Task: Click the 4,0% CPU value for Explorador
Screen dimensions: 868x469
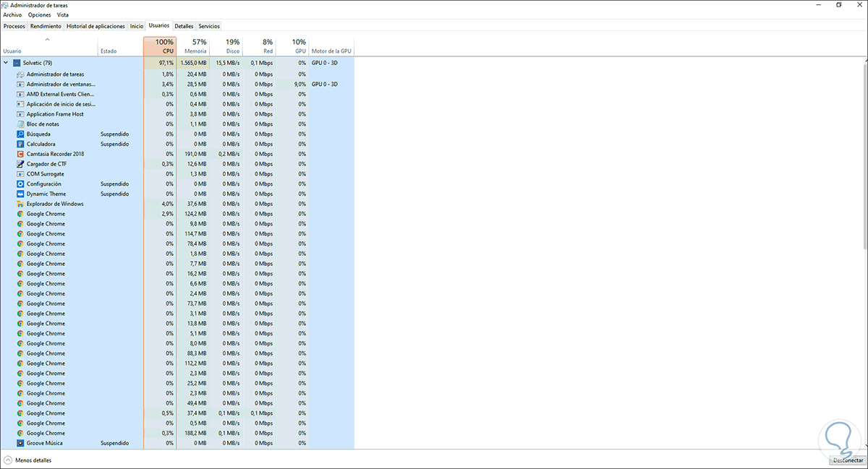Action: click(x=168, y=204)
